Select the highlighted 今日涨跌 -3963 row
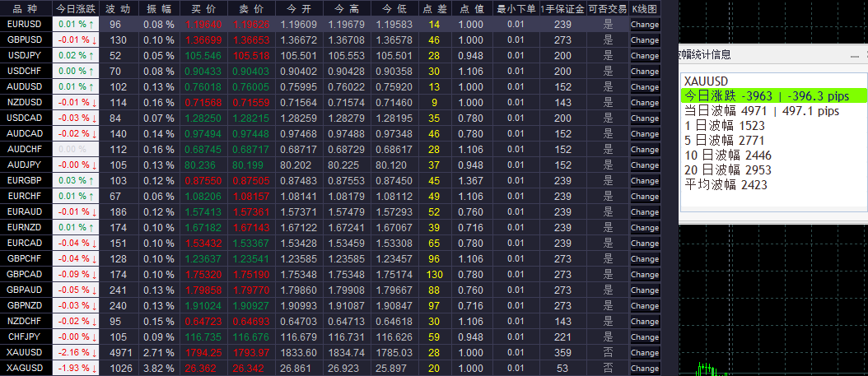868x376 pixels. click(774, 95)
